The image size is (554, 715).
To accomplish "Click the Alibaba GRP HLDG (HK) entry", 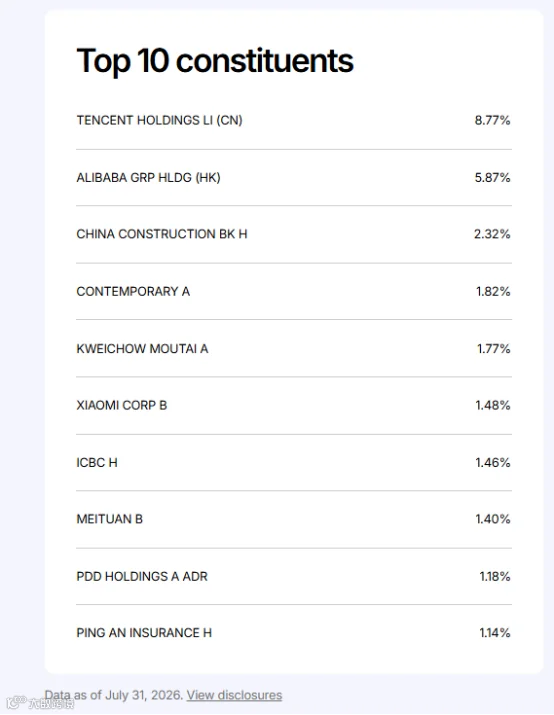I will click(x=294, y=177).
